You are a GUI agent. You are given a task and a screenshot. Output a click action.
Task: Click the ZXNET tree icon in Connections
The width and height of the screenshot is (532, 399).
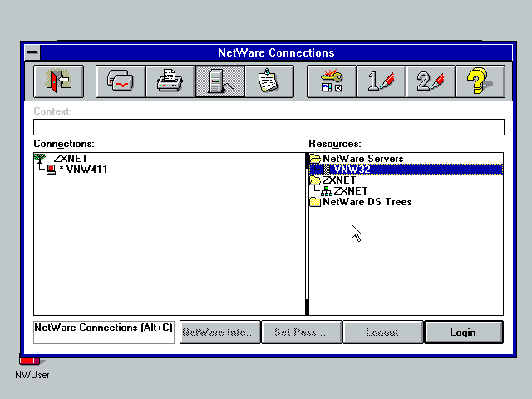(40, 159)
